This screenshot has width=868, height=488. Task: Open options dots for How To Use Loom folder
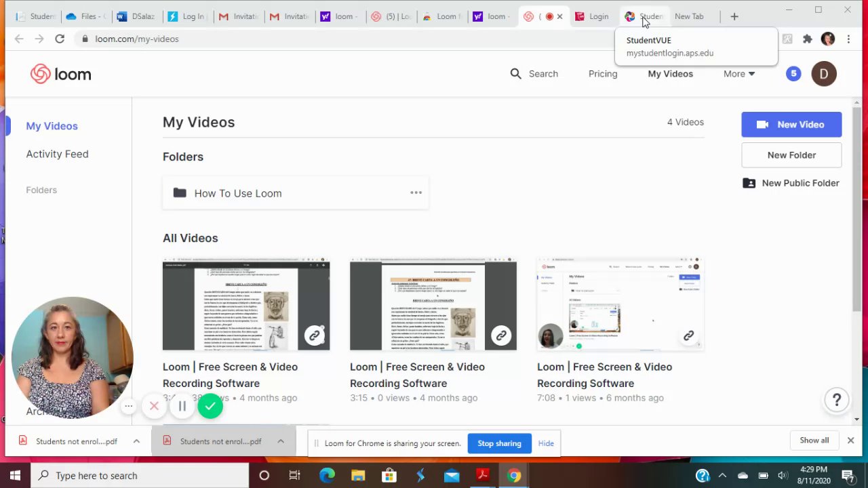point(416,192)
